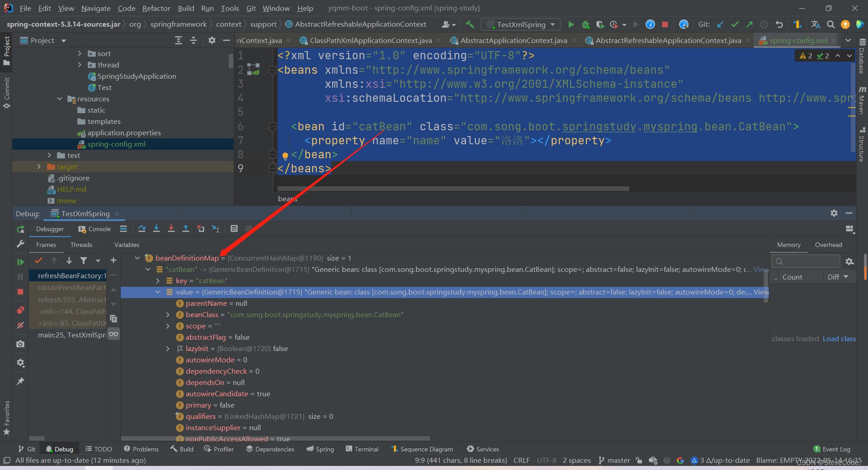Click the Git Rollback undo arrow icon
Image resolution: width=868 pixels, height=470 pixels.
[779, 24]
